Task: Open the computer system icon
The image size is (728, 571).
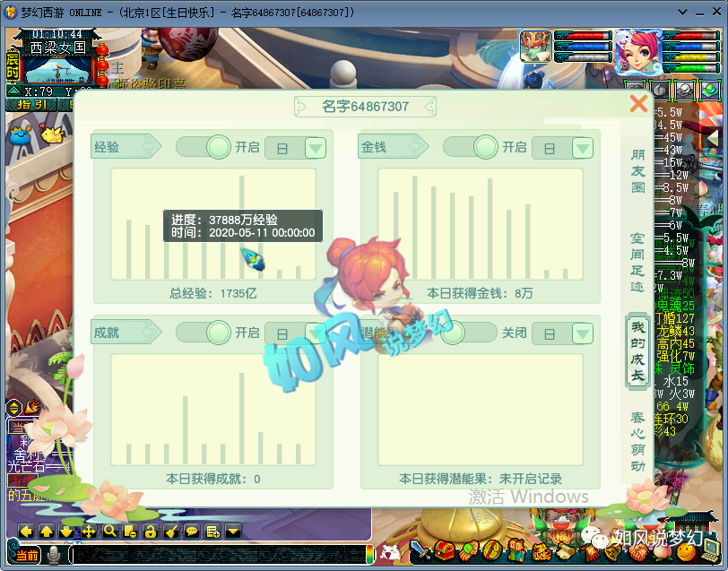Action: [711, 552]
